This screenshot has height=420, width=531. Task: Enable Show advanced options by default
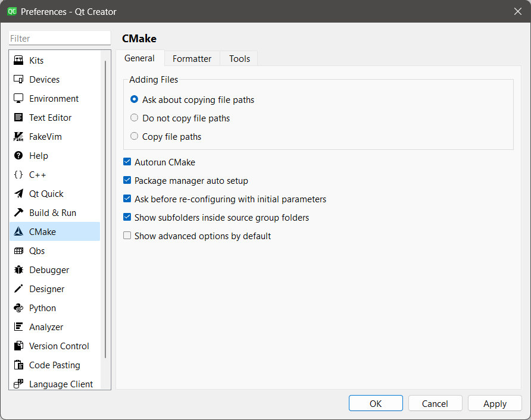127,236
